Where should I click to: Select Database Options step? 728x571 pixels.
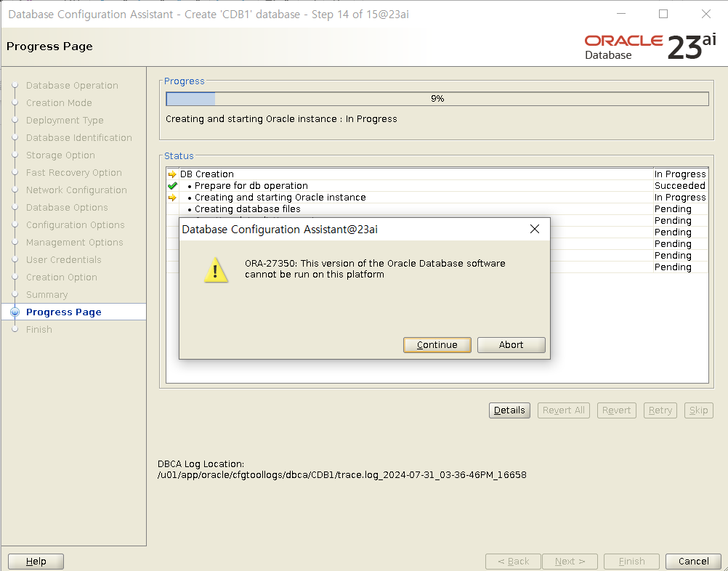pos(67,208)
